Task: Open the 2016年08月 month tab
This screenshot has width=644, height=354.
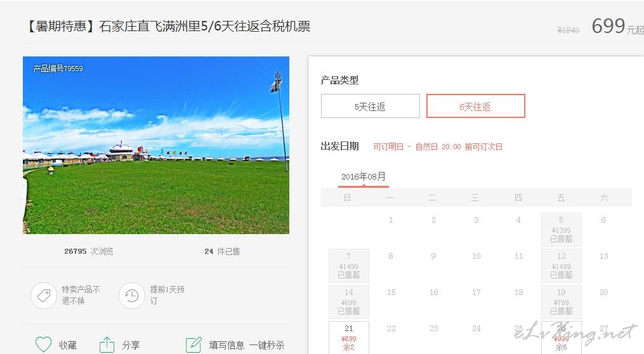Action: 364,177
